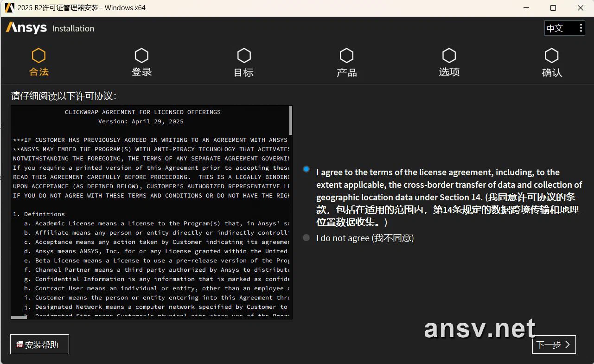The image size is (594, 364).
Task: Click the 'j. Designated Network means' line
Action: (x=157, y=307)
